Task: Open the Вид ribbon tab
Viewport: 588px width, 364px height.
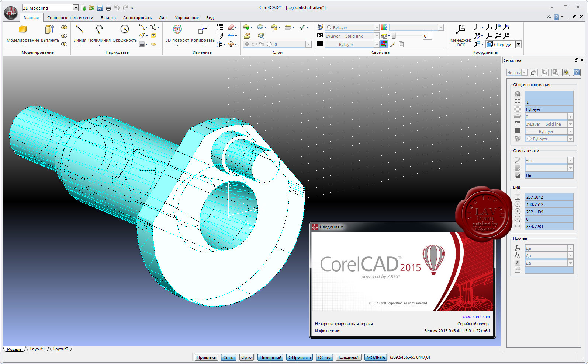Action: tap(210, 18)
